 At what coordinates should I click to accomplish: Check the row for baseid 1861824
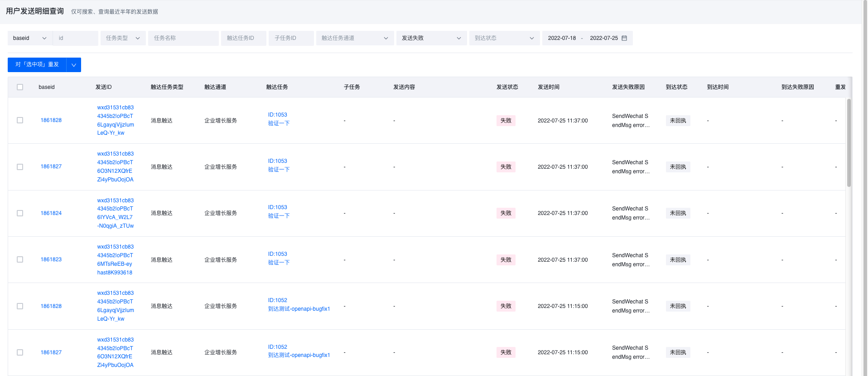(x=20, y=213)
